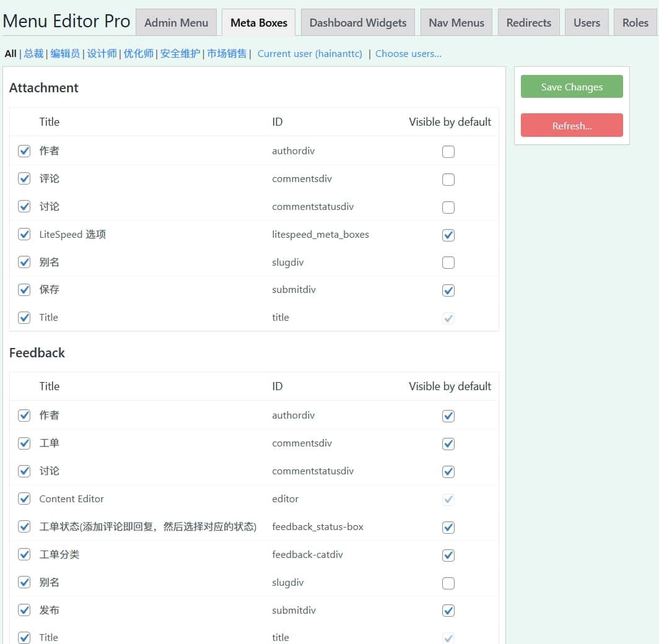
Task: Enable Visible by default for Attachment authordiv
Action: pyautogui.click(x=448, y=152)
